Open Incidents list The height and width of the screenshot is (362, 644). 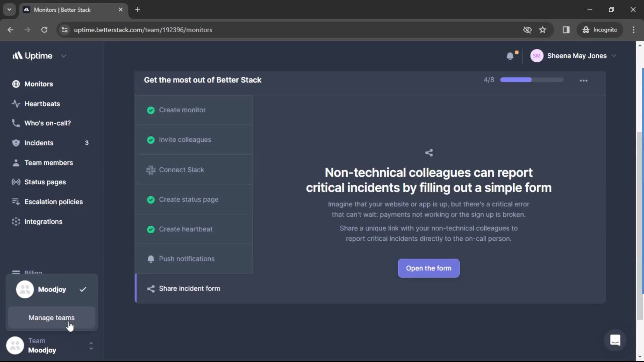[x=39, y=143]
